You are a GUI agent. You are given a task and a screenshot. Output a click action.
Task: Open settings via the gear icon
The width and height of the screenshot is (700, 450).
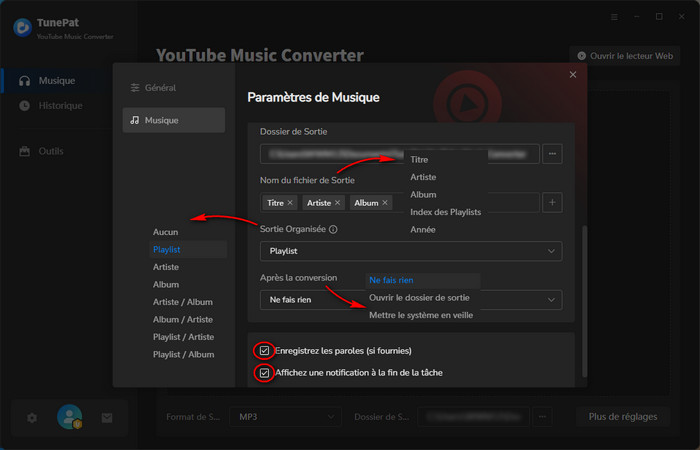(x=32, y=418)
